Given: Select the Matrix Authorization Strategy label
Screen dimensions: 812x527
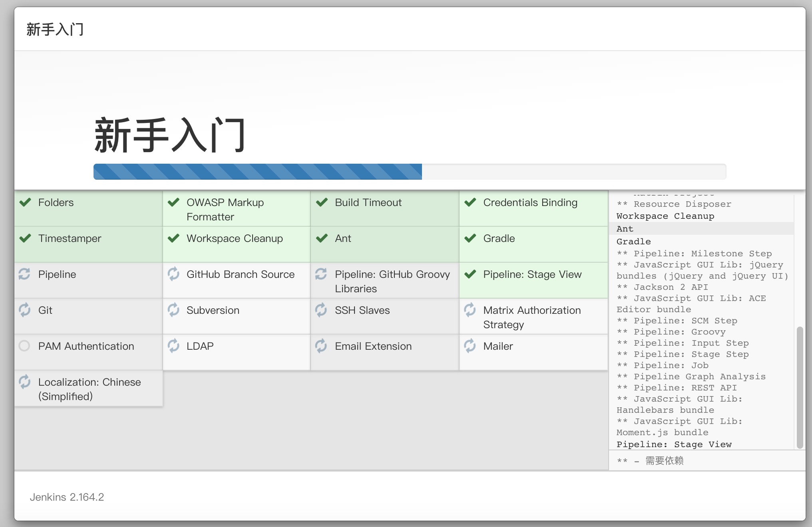Looking at the screenshot, I should click(532, 317).
